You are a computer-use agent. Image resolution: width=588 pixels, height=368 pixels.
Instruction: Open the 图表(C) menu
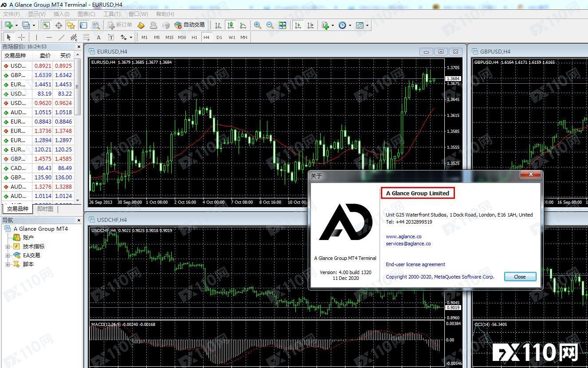tap(86, 14)
